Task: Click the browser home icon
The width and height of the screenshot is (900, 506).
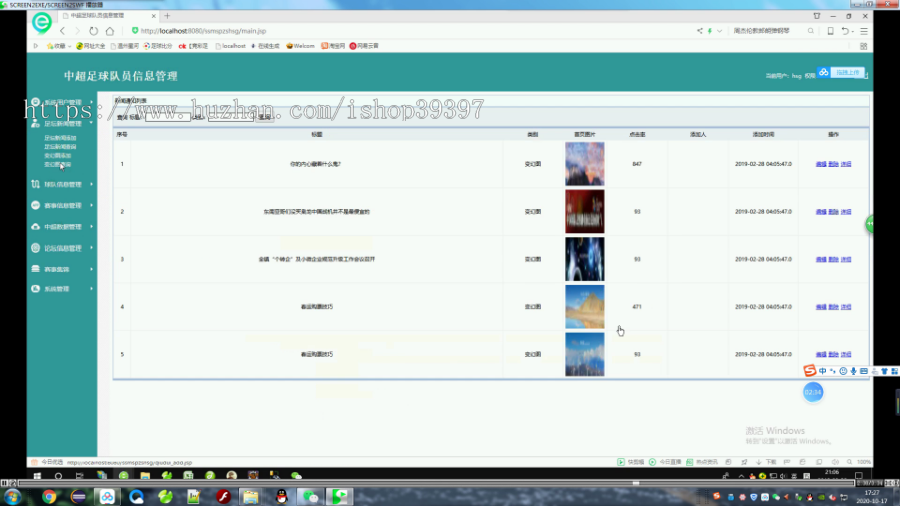Action: point(110,31)
